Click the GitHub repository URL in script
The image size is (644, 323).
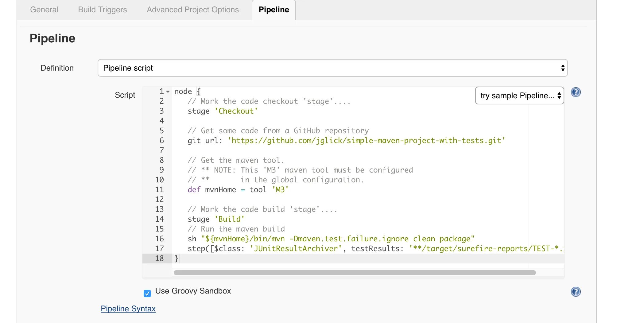tap(366, 141)
